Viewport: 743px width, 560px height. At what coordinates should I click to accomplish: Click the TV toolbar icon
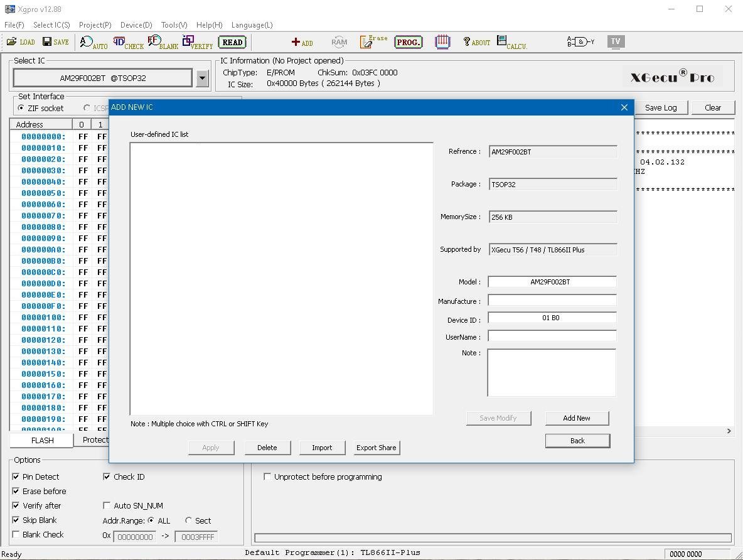tap(616, 41)
